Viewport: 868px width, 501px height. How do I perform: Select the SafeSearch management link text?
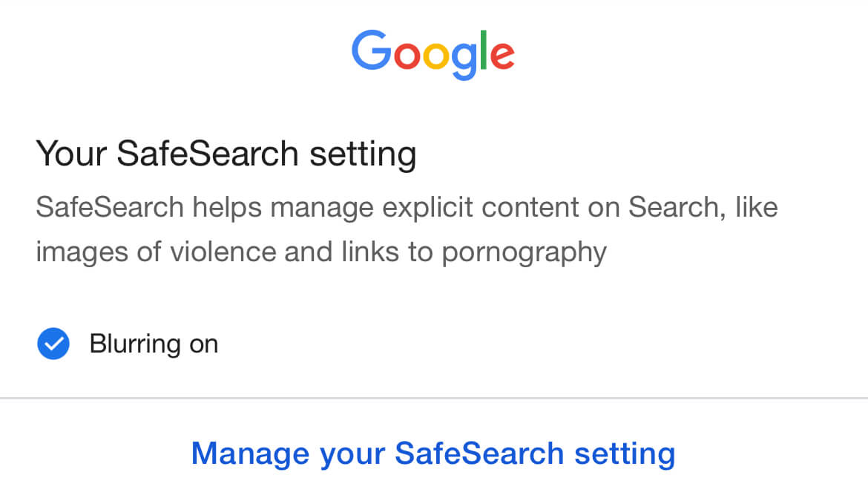(x=433, y=453)
